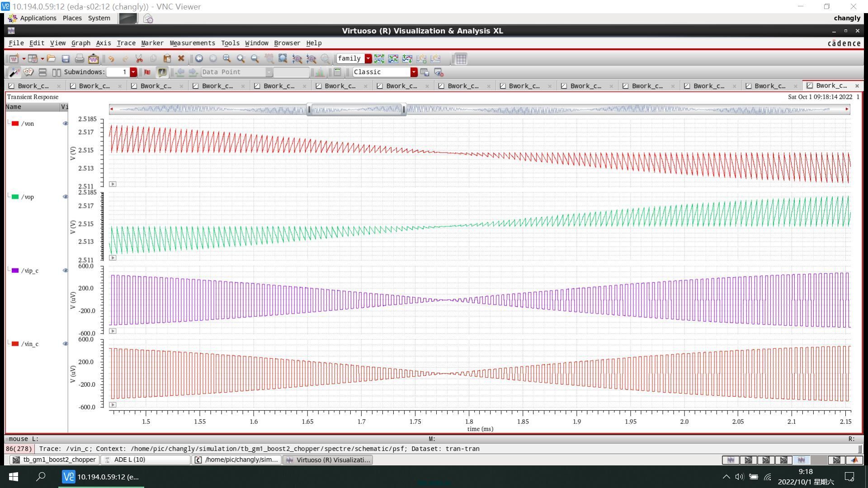The width and height of the screenshot is (868, 488).
Task: Click the zoom to selection box icon
Action: [x=283, y=59]
